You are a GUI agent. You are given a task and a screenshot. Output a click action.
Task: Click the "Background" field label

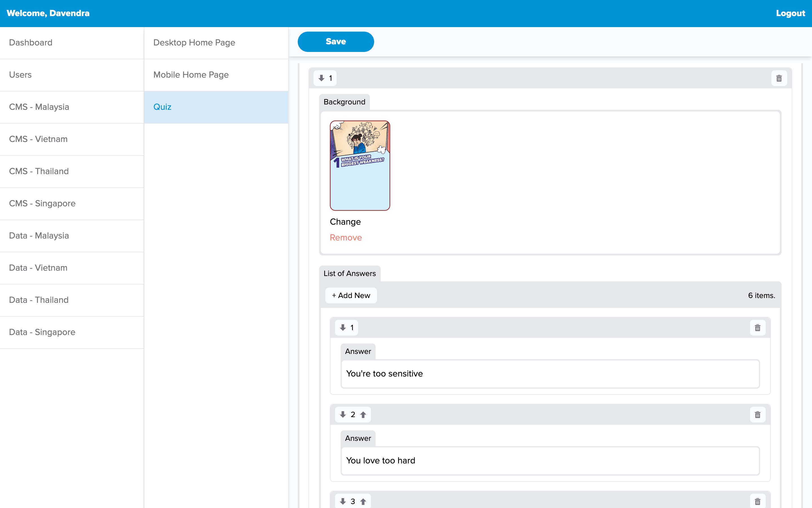(x=344, y=102)
